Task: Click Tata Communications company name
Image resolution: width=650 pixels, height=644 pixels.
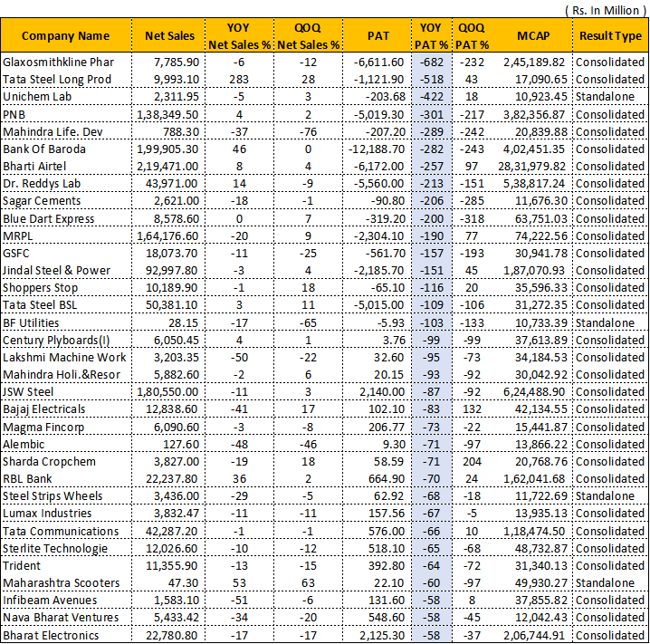Action: (61, 531)
